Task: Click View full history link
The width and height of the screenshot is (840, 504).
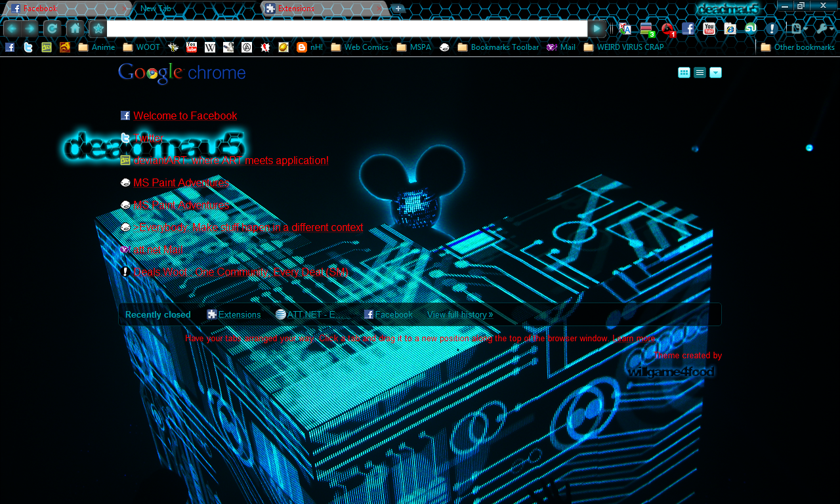Action: (x=459, y=314)
